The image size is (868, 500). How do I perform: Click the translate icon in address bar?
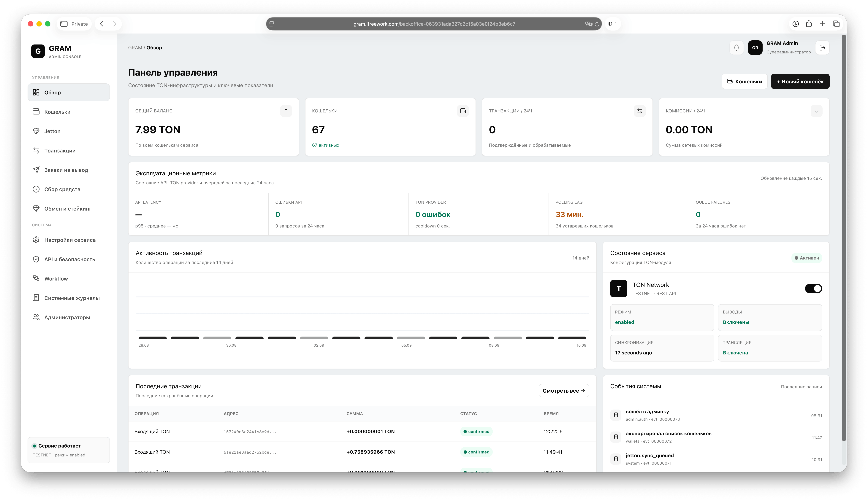point(589,24)
